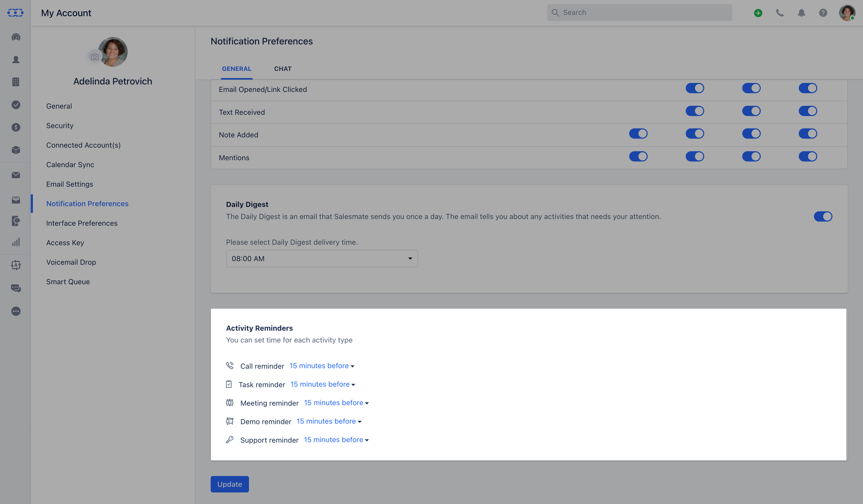
Task: Open the Deals dollar icon in sidebar
Action: pos(16,127)
